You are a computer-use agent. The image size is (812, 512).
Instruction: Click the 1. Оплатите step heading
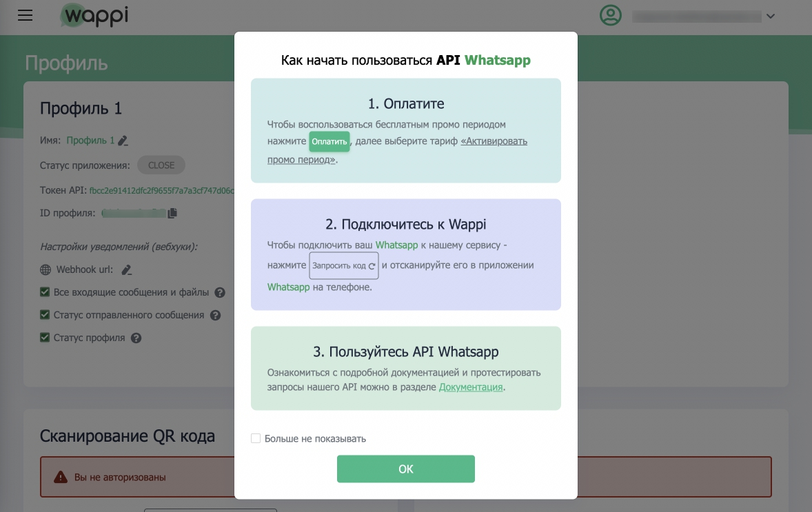pyautogui.click(x=406, y=103)
